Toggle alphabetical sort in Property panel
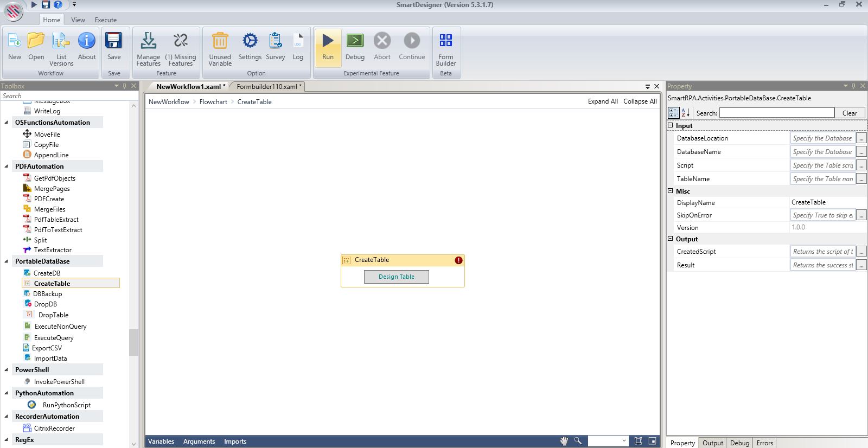The height and width of the screenshot is (448, 868). [685, 113]
